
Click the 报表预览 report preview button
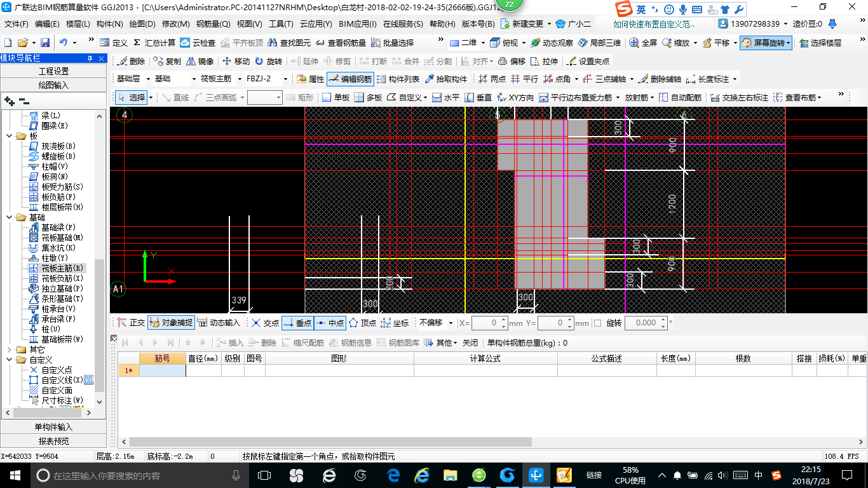[53, 441]
